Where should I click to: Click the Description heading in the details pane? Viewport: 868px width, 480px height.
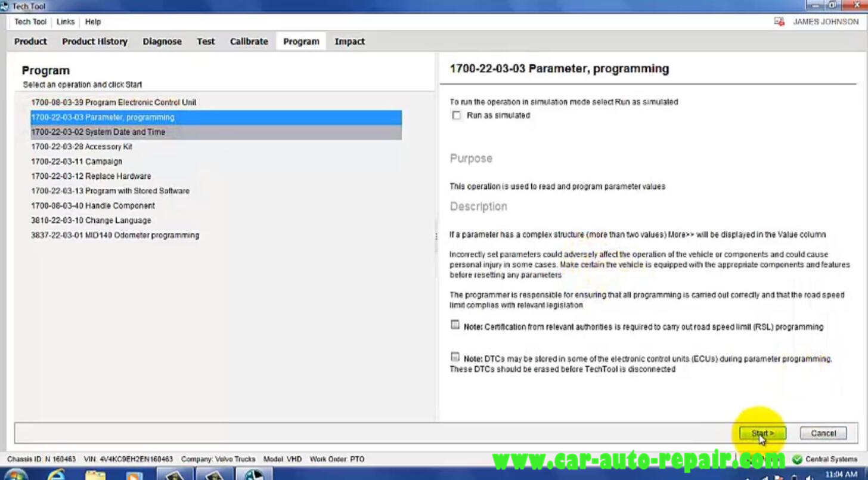(x=479, y=207)
